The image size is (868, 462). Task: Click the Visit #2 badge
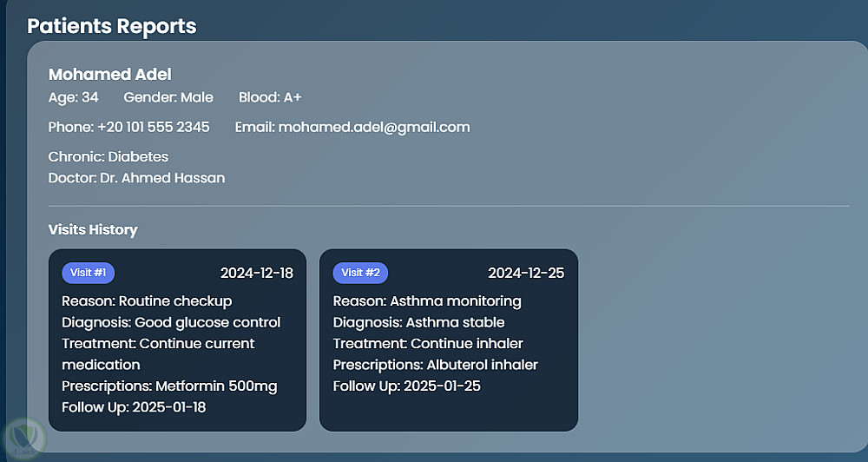[x=360, y=273]
